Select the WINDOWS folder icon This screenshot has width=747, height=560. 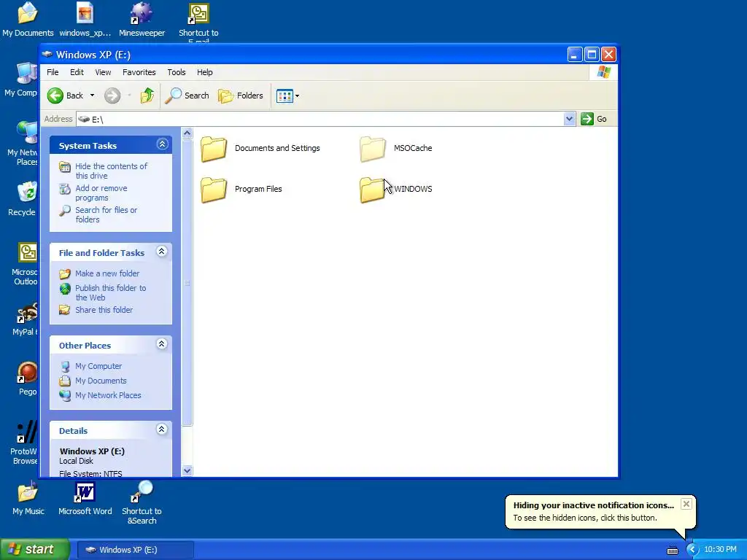(372, 190)
